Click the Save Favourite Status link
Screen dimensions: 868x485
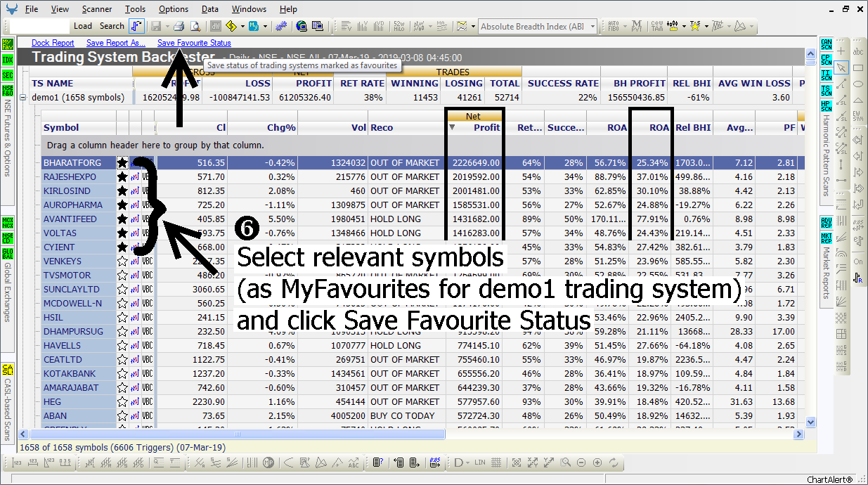[x=194, y=43]
